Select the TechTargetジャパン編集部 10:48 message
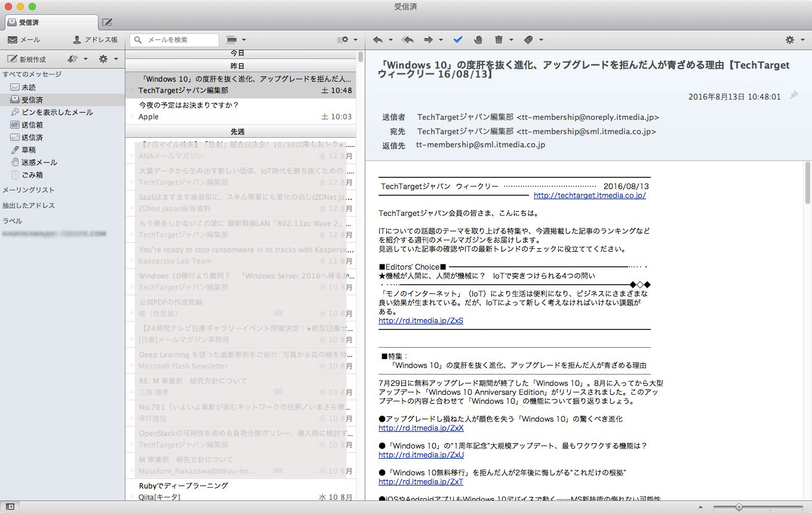Screen dimensions: 812x513 tap(241, 85)
